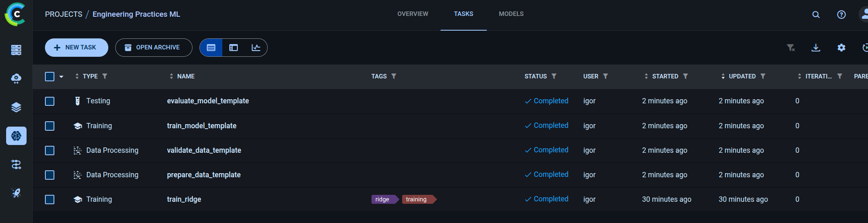Open Pipelines section in left sidebar
Screen dimensions: 868x223
(16, 165)
